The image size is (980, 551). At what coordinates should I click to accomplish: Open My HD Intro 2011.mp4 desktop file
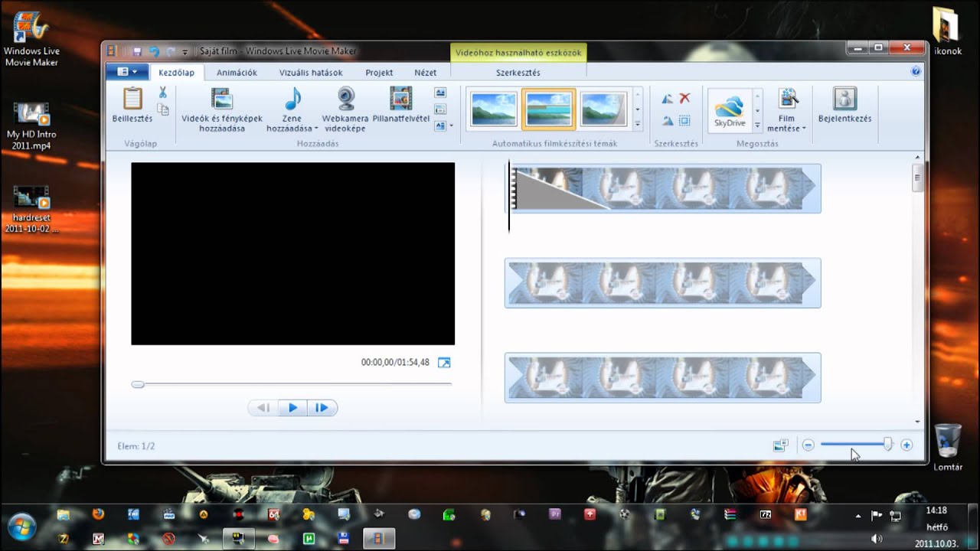pos(31,126)
